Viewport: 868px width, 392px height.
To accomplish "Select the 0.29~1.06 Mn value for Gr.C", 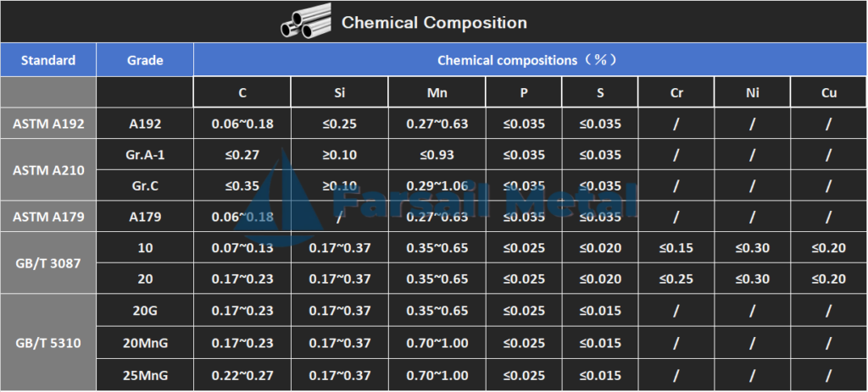I will pyautogui.click(x=437, y=185).
